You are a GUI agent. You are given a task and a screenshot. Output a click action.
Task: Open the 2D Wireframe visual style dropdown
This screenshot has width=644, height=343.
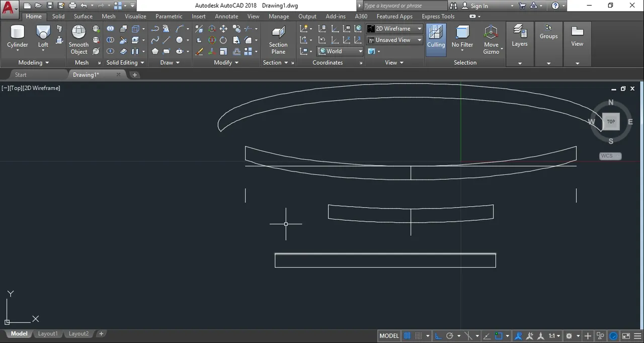point(394,29)
